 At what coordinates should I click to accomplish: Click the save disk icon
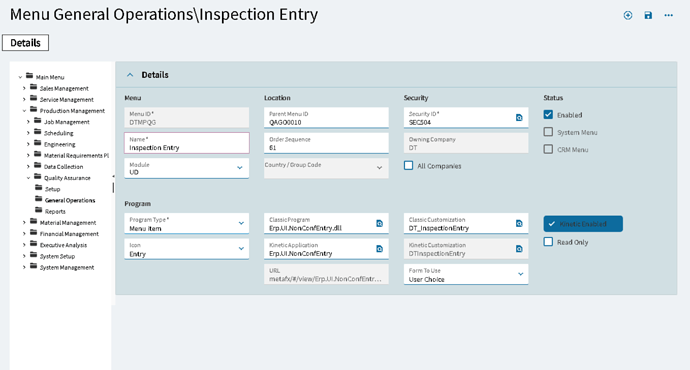click(x=648, y=15)
